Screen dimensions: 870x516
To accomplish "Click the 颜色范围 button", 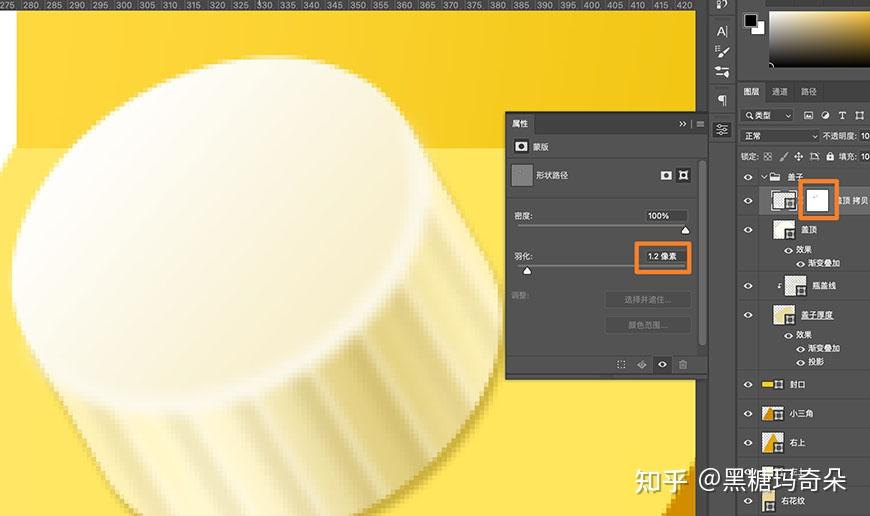I will pyautogui.click(x=648, y=325).
